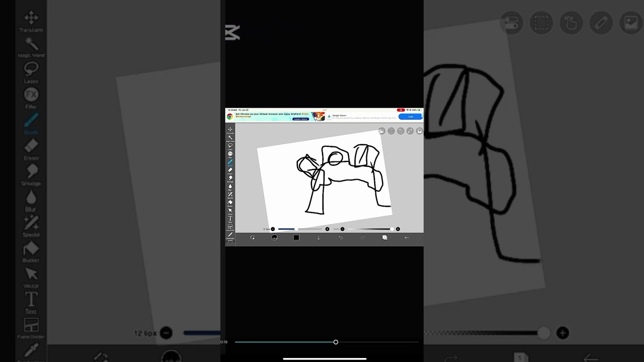The width and height of the screenshot is (644, 362).
Task: Go back with the left arrow
Action: click(407, 238)
